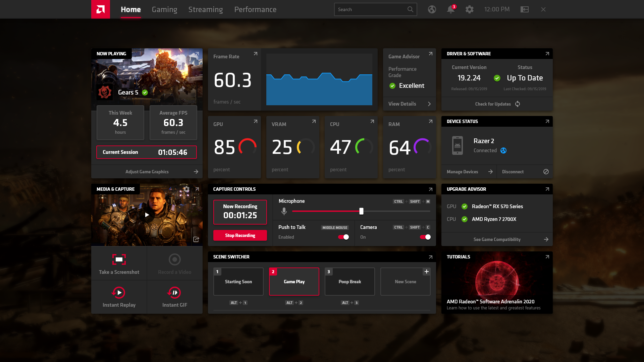
Task: Toggle the Now Playing game verified checkmark
Action: coord(145,93)
